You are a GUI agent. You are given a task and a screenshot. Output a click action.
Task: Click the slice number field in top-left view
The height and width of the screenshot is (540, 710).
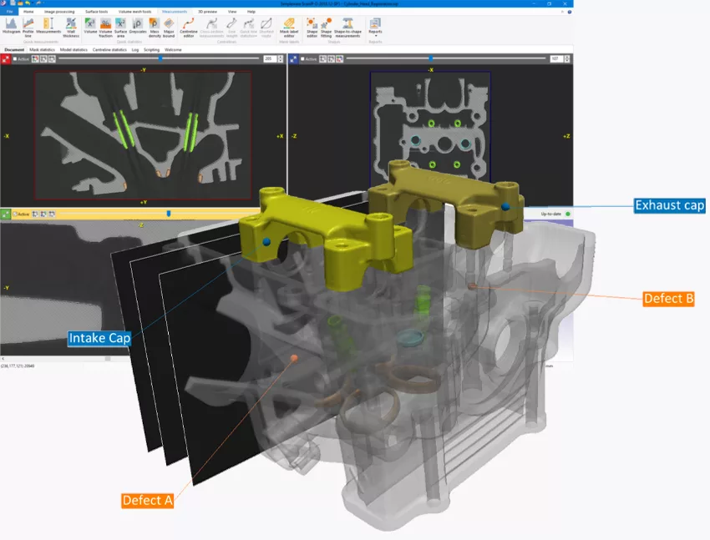269,59
